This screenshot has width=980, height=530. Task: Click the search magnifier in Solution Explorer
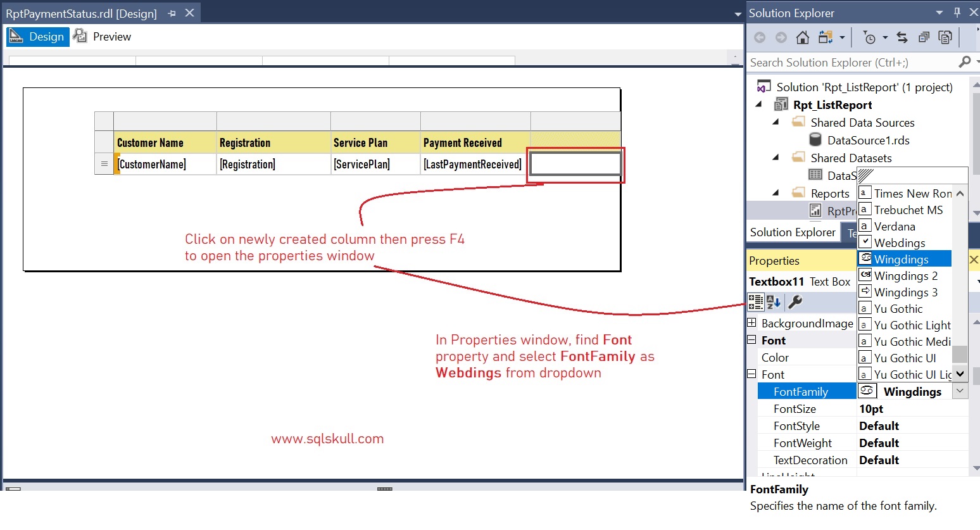point(965,62)
